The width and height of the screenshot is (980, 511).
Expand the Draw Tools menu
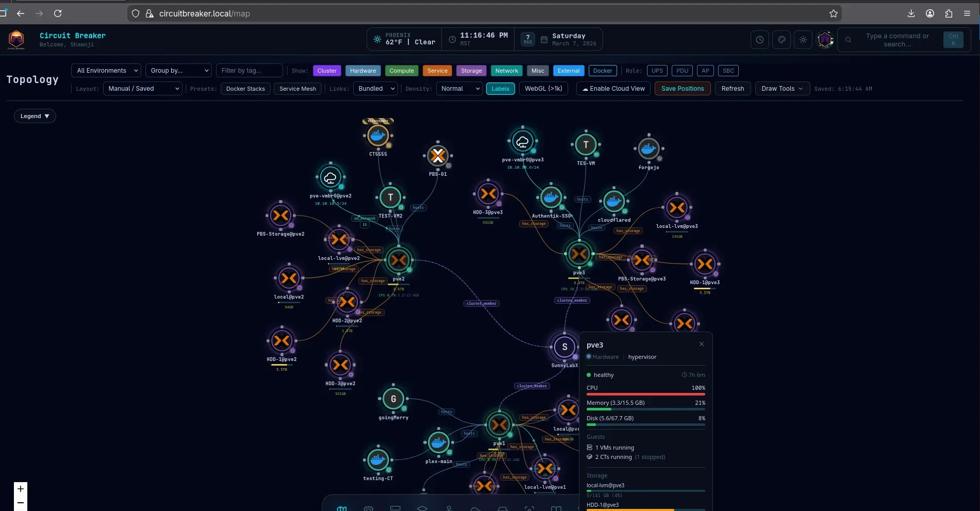(x=782, y=89)
